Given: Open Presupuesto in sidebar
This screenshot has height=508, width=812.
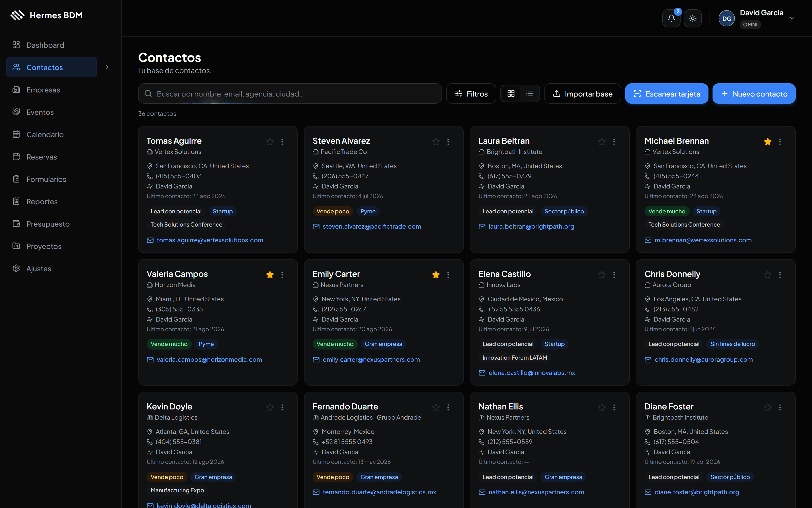Looking at the screenshot, I should [51, 224].
